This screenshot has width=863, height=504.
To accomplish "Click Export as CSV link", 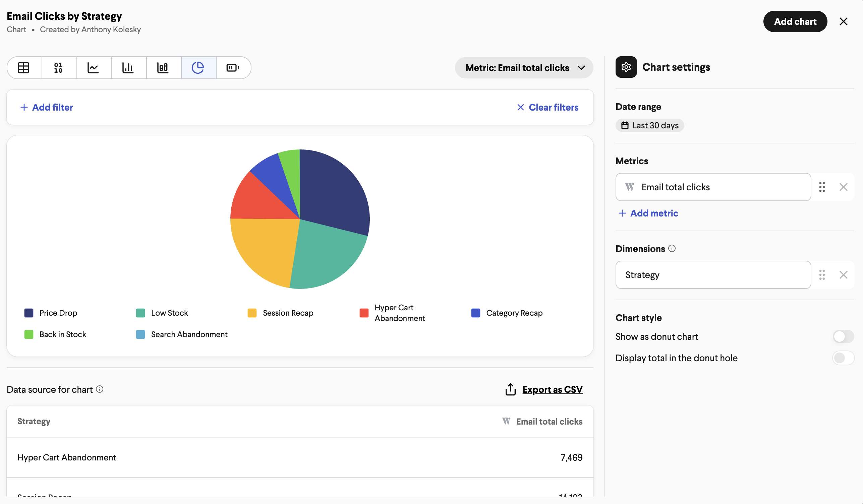I will pos(553,389).
